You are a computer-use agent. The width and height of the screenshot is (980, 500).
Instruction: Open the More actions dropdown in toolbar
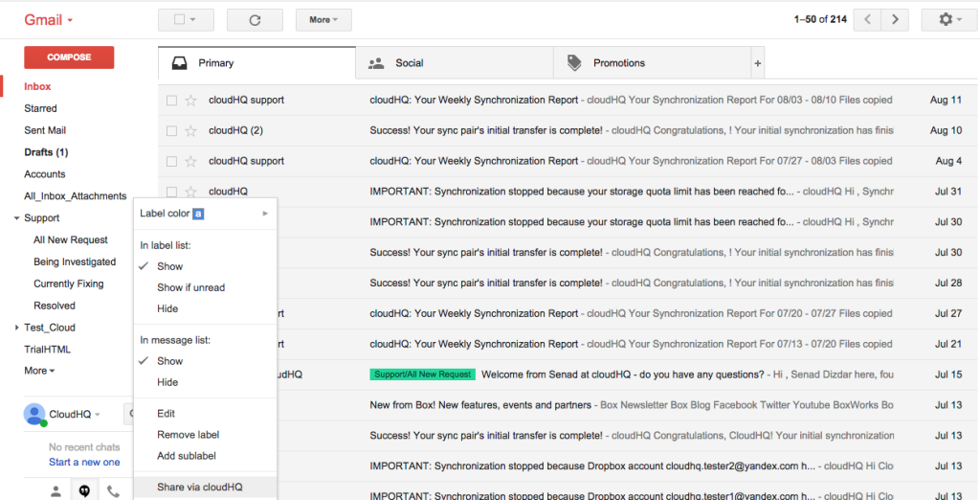pyautogui.click(x=323, y=20)
